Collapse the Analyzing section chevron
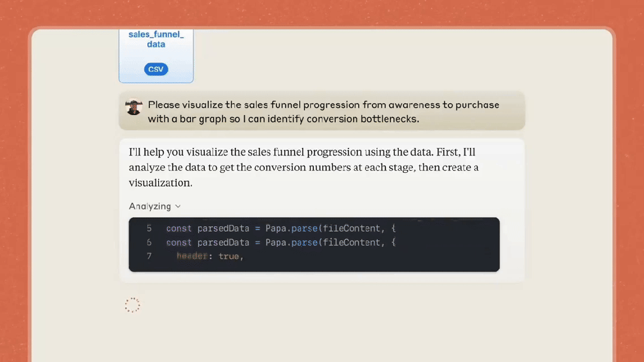Screen dimensions: 644x362 (x=178, y=206)
